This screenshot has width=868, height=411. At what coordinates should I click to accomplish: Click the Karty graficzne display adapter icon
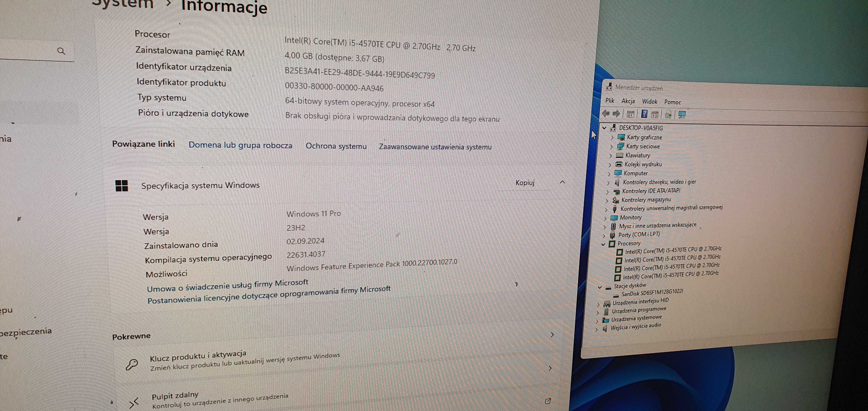tap(621, 137)
